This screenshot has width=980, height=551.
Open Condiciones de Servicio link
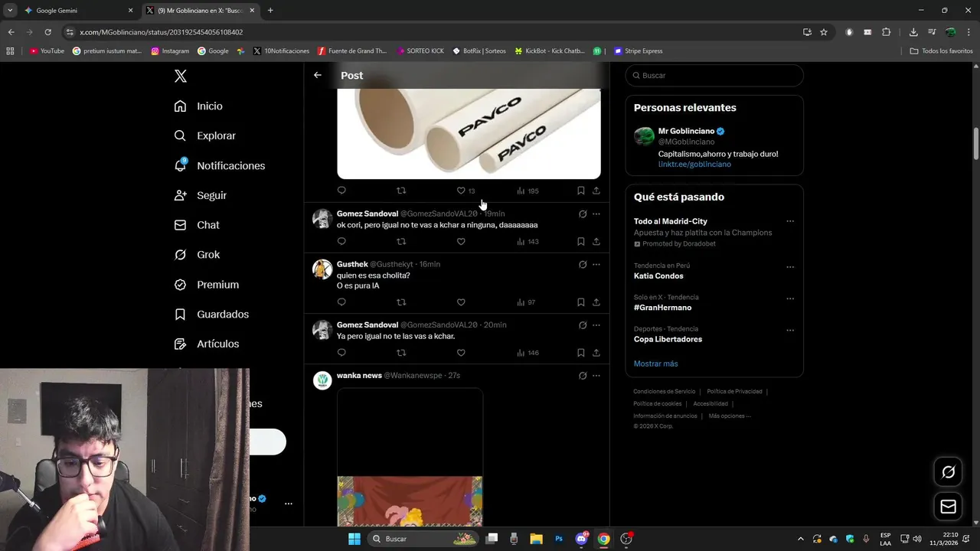pos(665,392)
